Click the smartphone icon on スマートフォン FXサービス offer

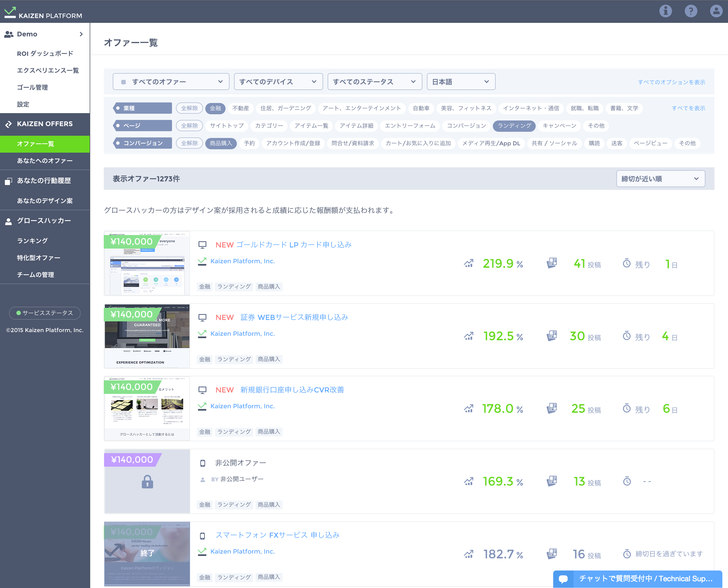tap(202, 536)
